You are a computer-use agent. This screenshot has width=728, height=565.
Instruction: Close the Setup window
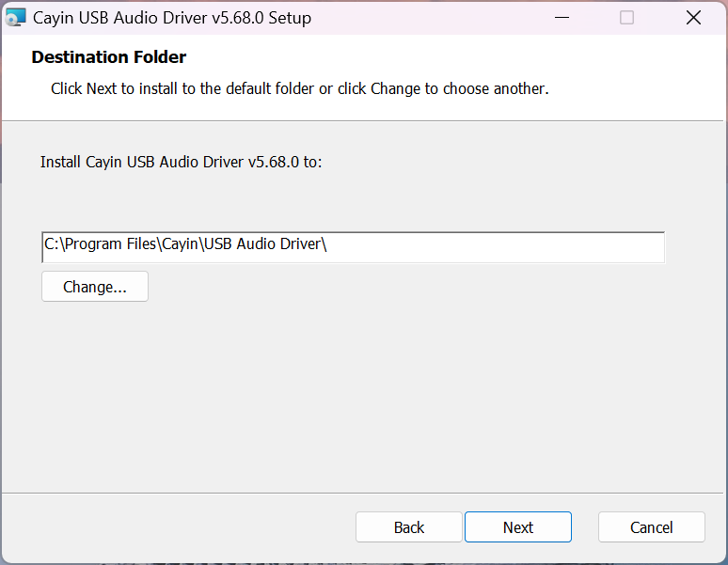(693, 18)
